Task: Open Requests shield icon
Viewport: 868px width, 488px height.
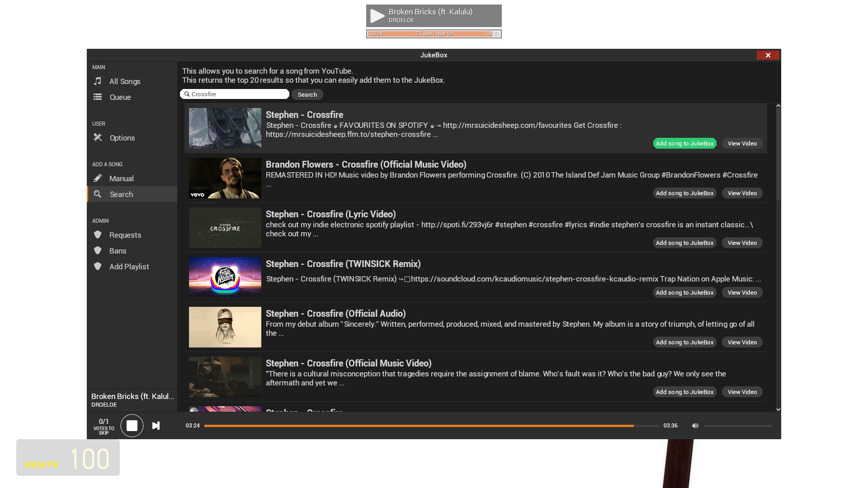Action: pos(97,235)
